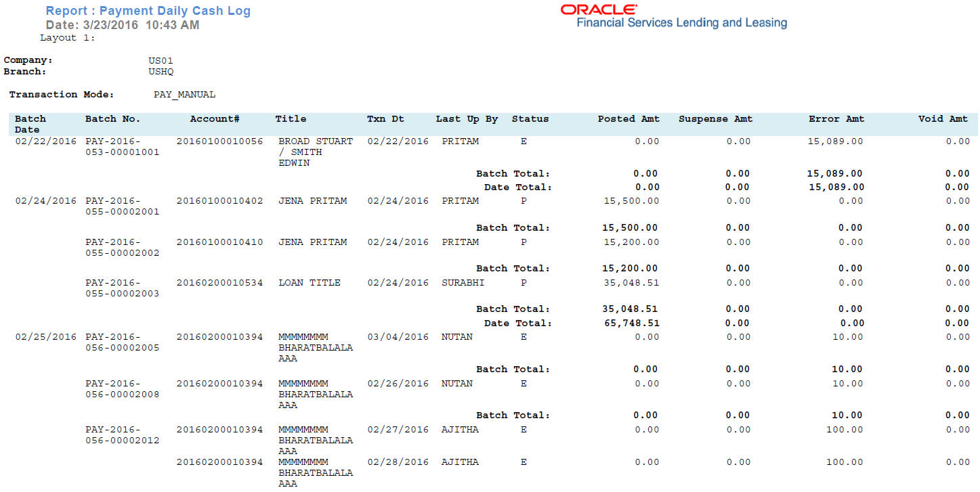Click 'NUTAN' in the 02/26/2016 row

click(457, 384)
